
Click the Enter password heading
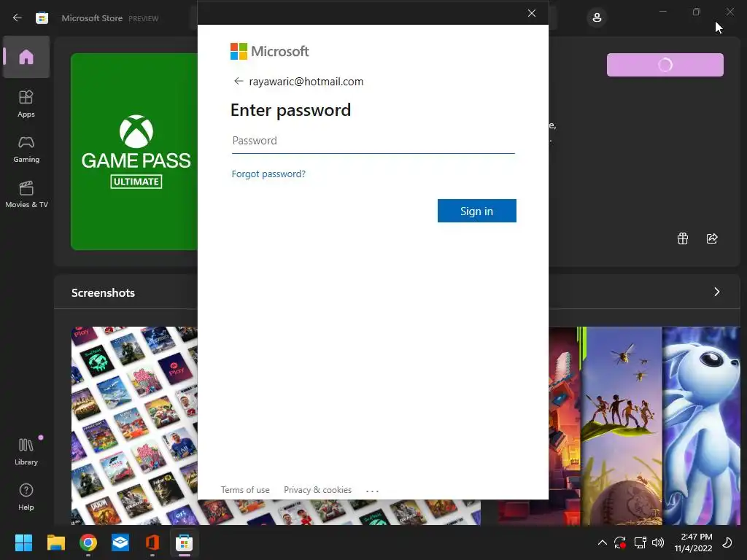click(x=290, y=110)
